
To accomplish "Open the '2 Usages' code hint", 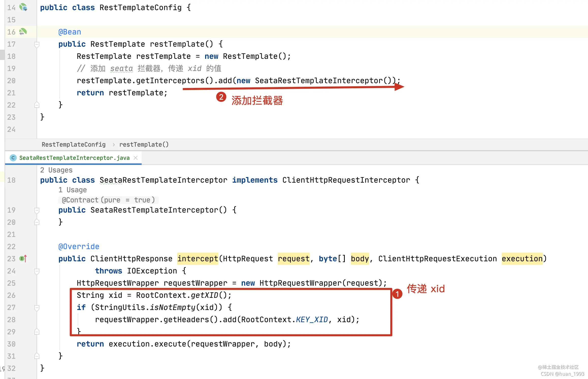I will click(56, 170).
